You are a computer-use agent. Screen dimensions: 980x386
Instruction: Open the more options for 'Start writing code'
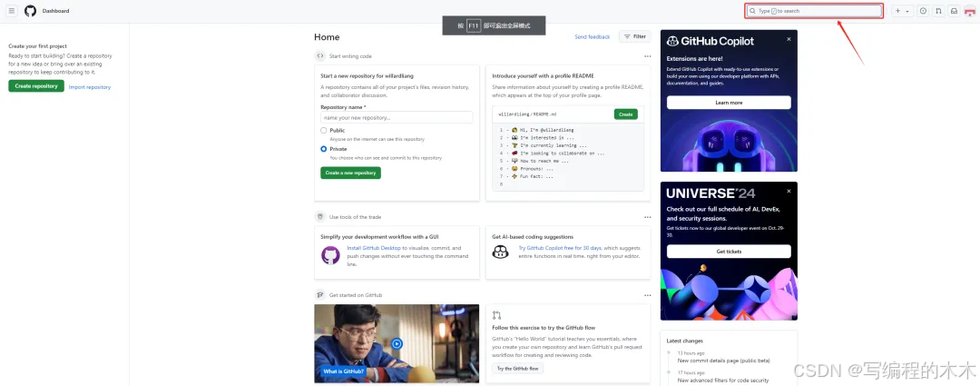pos(648,56)
